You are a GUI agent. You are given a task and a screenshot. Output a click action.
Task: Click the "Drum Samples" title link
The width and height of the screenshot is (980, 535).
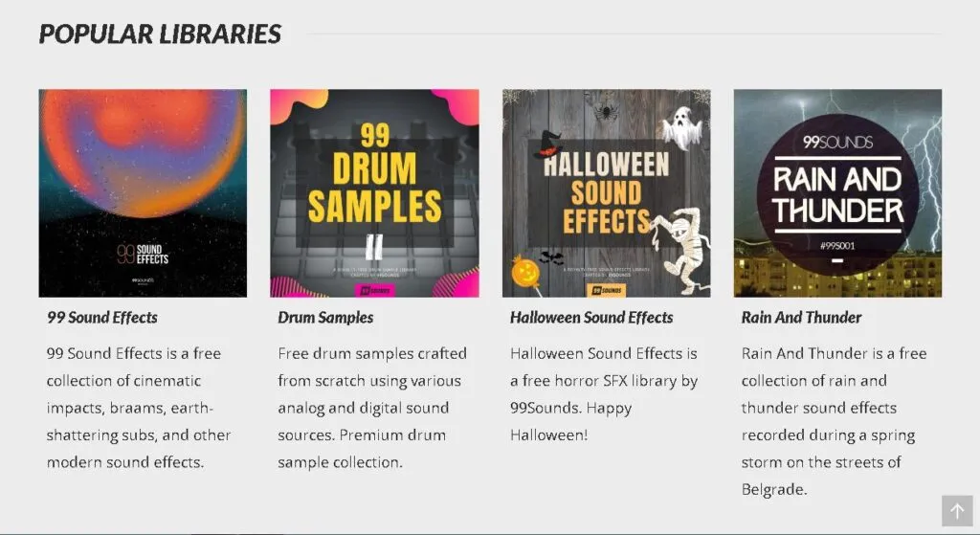coord(325,318)
